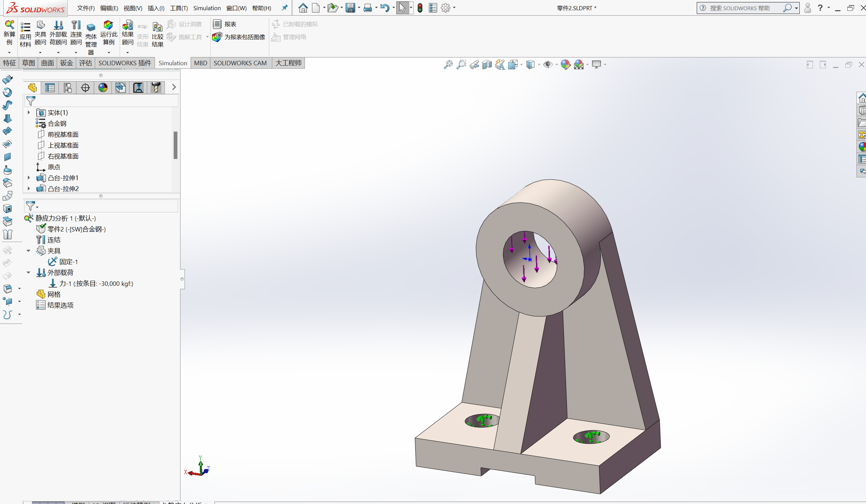The height and width of the screenshot is (504, 866).
Task: Show more manager tabs with right chevron
Action: tap(174, 87)
